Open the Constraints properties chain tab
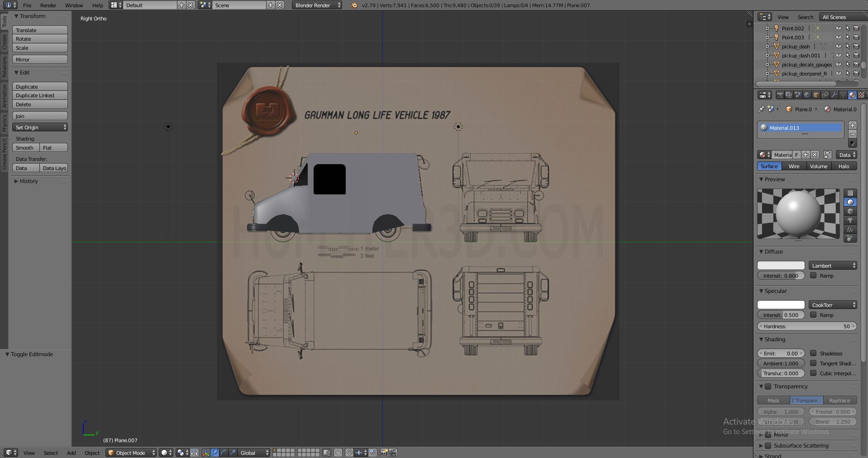The height and width of the screenshot is (458, 868). [x=825, y=95]
